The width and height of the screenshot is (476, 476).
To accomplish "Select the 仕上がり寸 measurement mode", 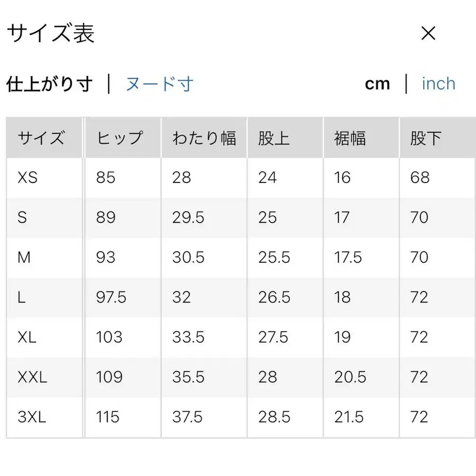I will click(49, 83).
